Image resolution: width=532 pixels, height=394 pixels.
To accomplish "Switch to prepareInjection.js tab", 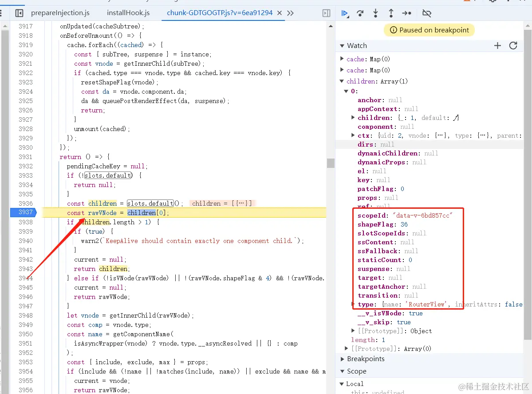I will click(x=60, y=13).
